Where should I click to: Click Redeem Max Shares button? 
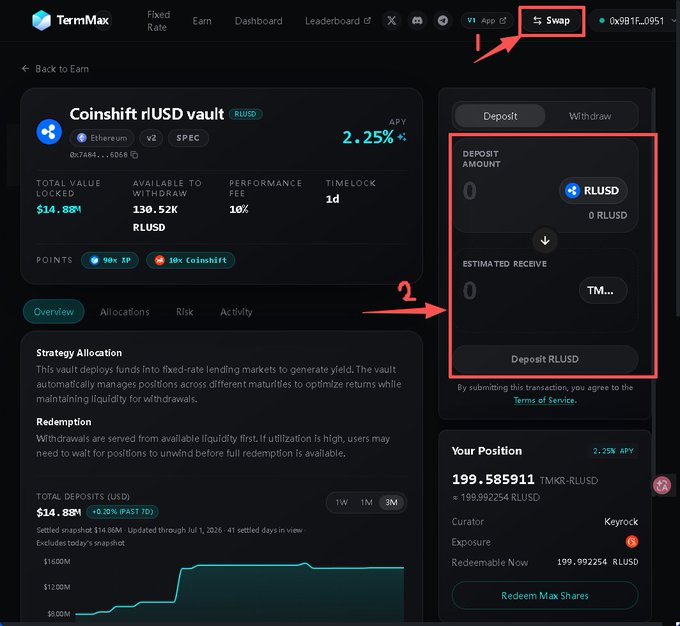coord(545,596)
